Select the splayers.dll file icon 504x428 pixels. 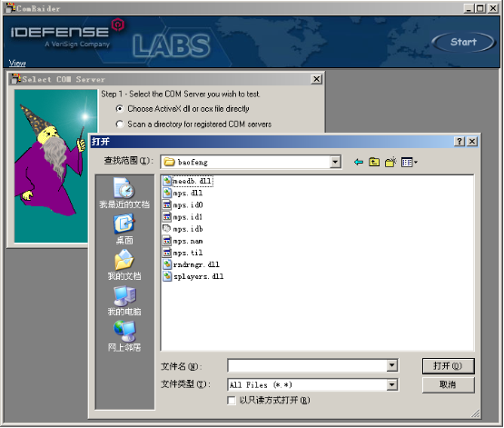(x=167, y=276)
